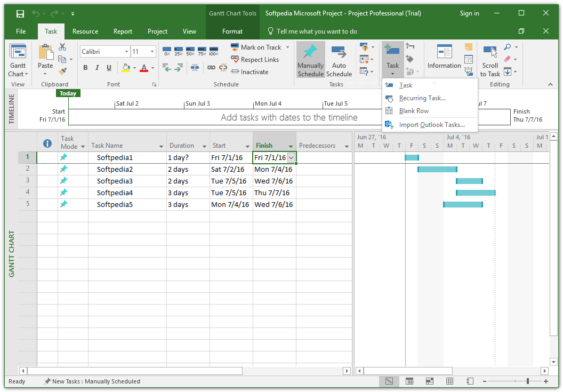Switch to Resource Sheet view in status bar
This screenshot has height=392, width=563.
tap(449, 381)
